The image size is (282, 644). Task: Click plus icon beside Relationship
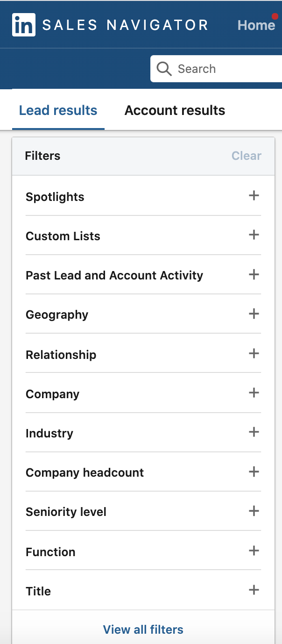[x=254, y=353]
